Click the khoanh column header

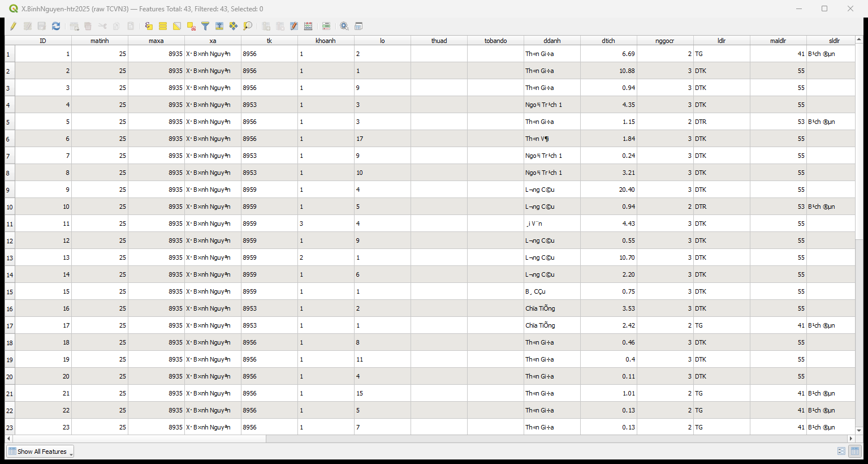[x=326, y=41]
